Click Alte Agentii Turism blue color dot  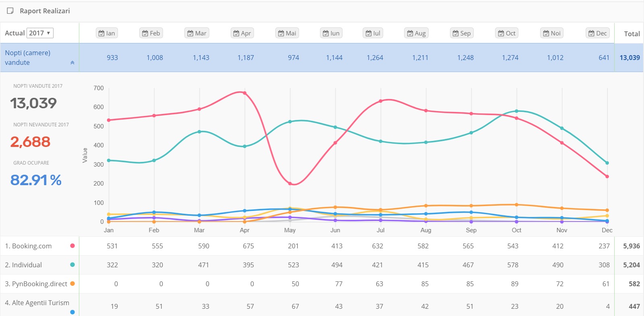pos(72,312)
